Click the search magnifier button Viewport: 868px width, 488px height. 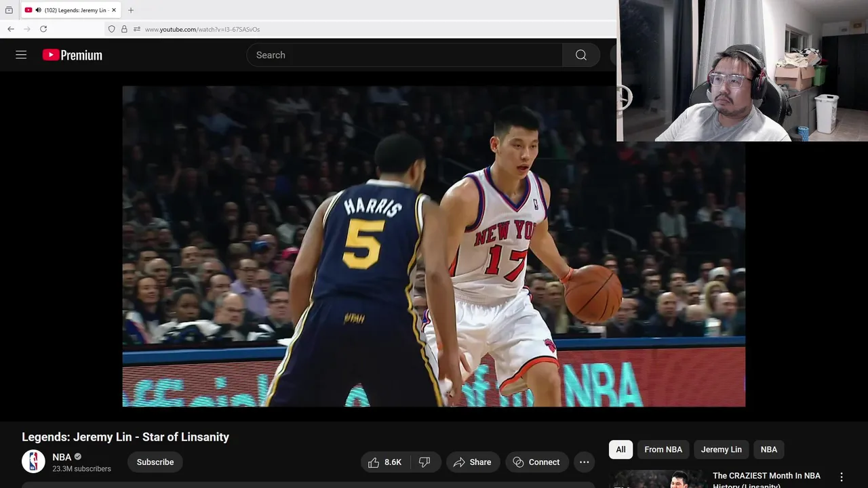click(x=581, y=55)
